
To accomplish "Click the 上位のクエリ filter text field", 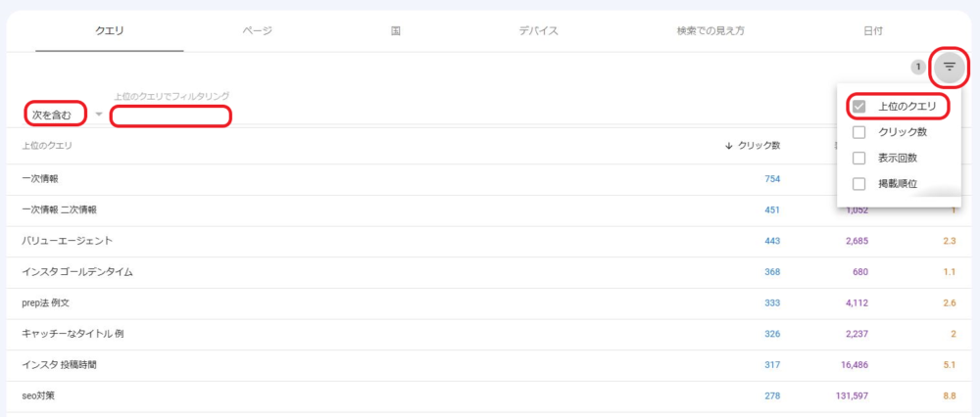I will point(171,116).
